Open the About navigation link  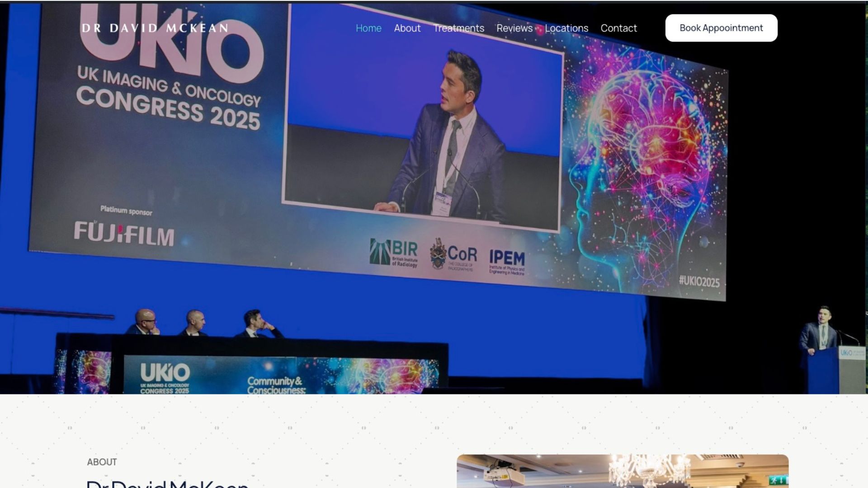tap(407, 28)
